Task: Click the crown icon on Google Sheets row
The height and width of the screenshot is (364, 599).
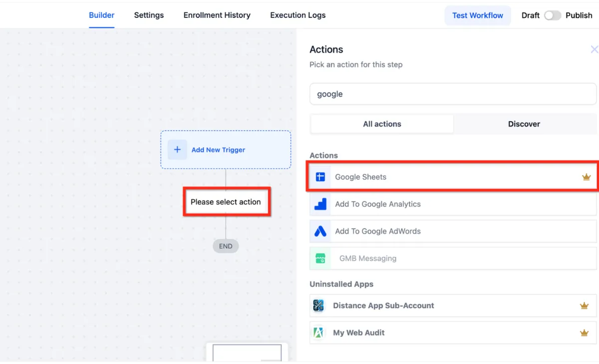Action: click(x=587, y=177)
